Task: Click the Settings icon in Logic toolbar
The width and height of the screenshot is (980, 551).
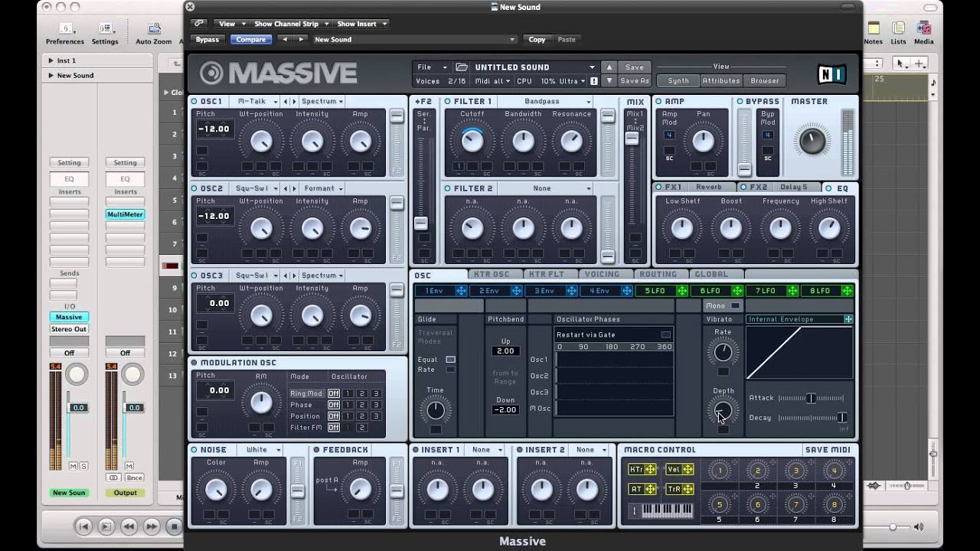Action: coord(105,28)
